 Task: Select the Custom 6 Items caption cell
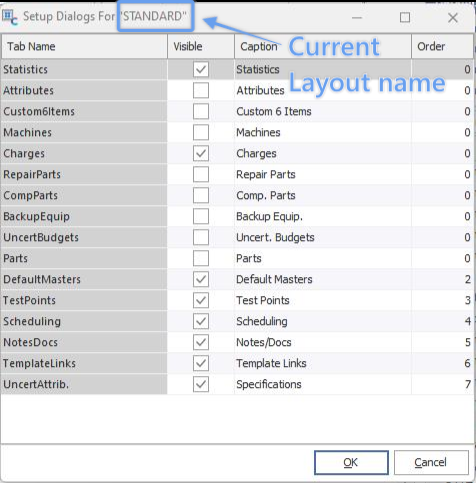(x=323, y=111)
